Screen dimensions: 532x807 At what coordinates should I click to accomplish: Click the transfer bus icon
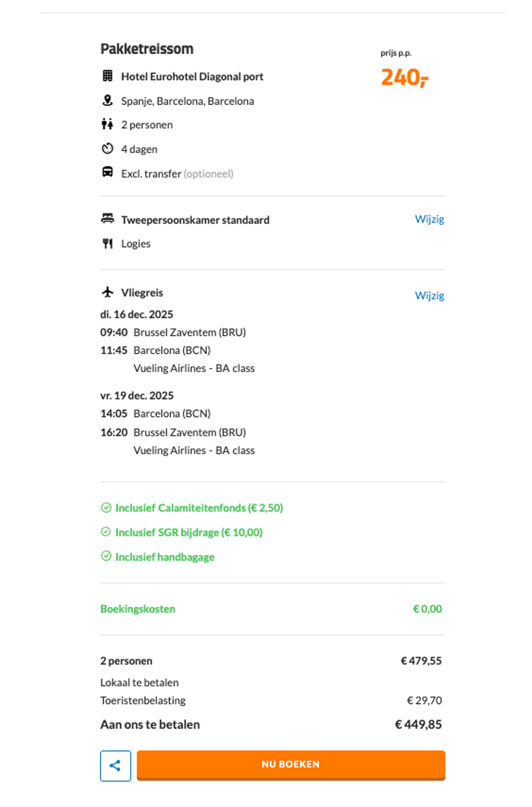[108, 172]
